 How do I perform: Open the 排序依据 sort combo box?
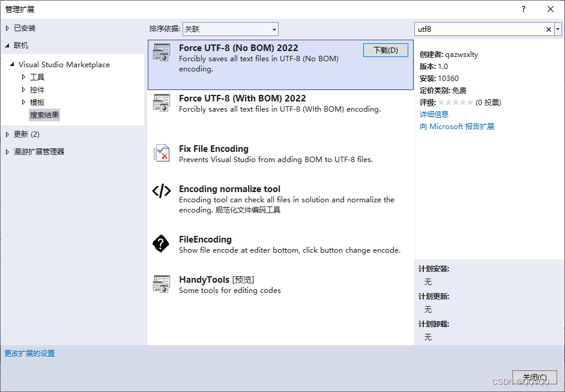coord(230,29)
